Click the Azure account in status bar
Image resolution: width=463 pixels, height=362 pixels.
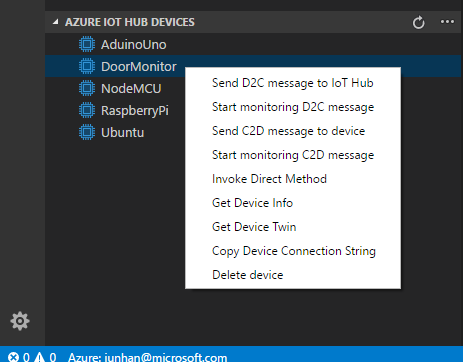click(147, 357)
